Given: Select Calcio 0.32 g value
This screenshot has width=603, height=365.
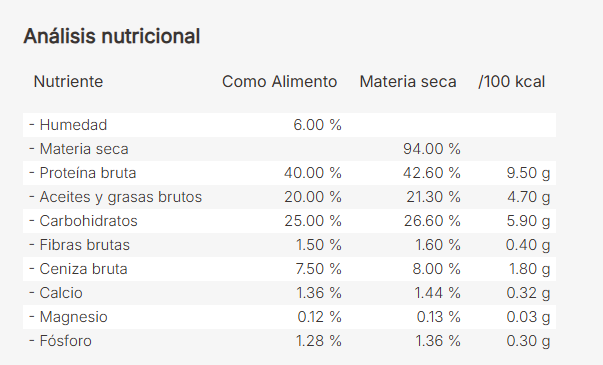Looking at the screenshot, I should (528, 293).
